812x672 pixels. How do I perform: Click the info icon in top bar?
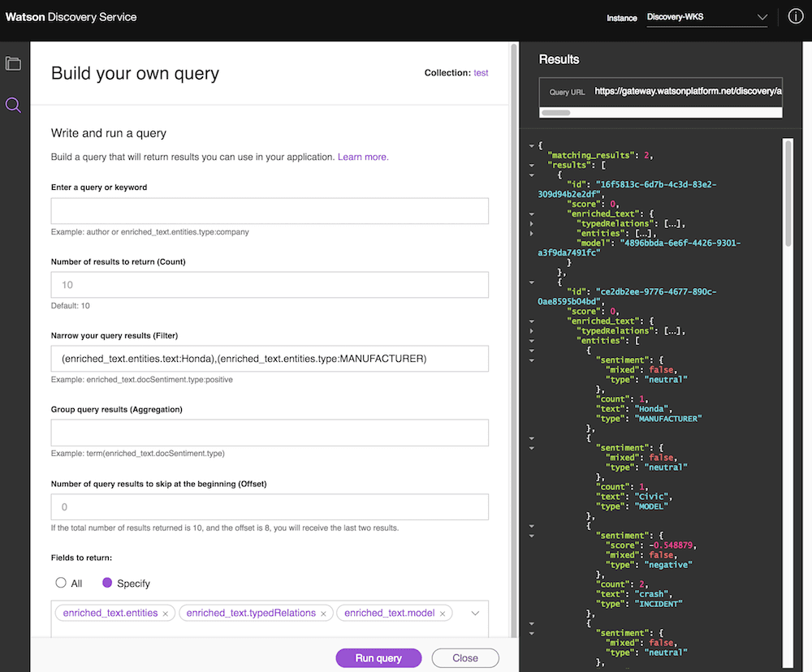click(795, 17)
